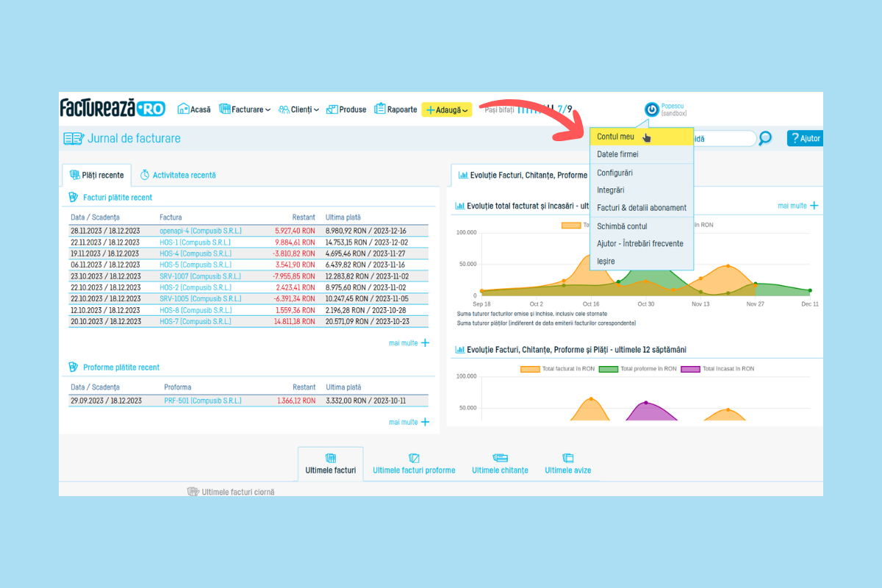
Task: Click plus icon beside chart's mai multe
Action: pos(814,206)
